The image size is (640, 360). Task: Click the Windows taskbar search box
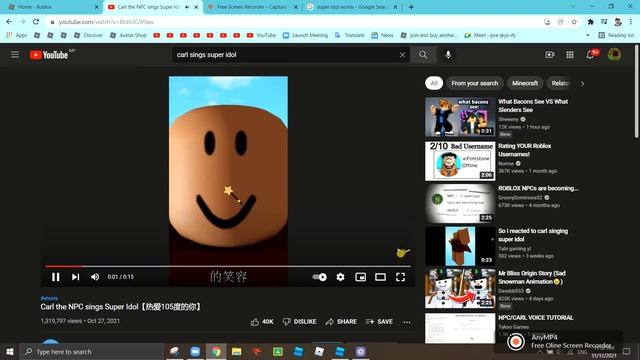(x=92, y=351)
